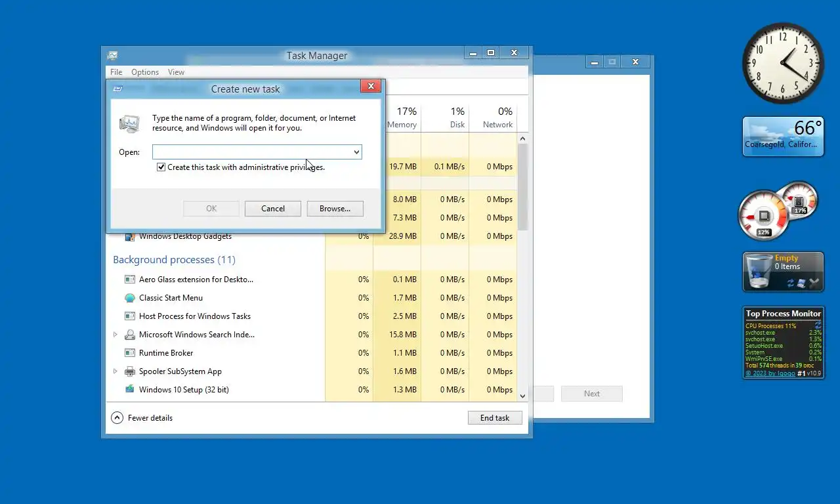Select the 'Host Process for Windows Tasks' name

(195, 316)
